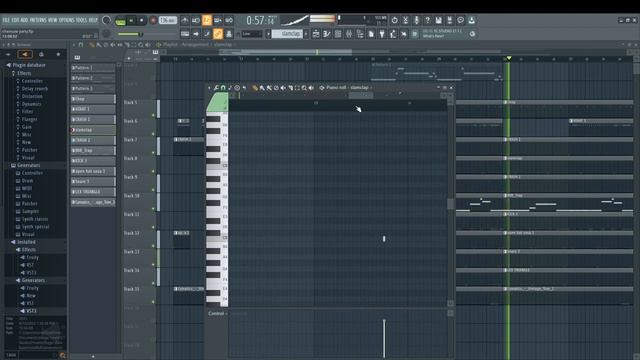The width and height of the screenshot is (640, 360).
Task: Click the browser back arrow icon
Action: pos(8,54)
